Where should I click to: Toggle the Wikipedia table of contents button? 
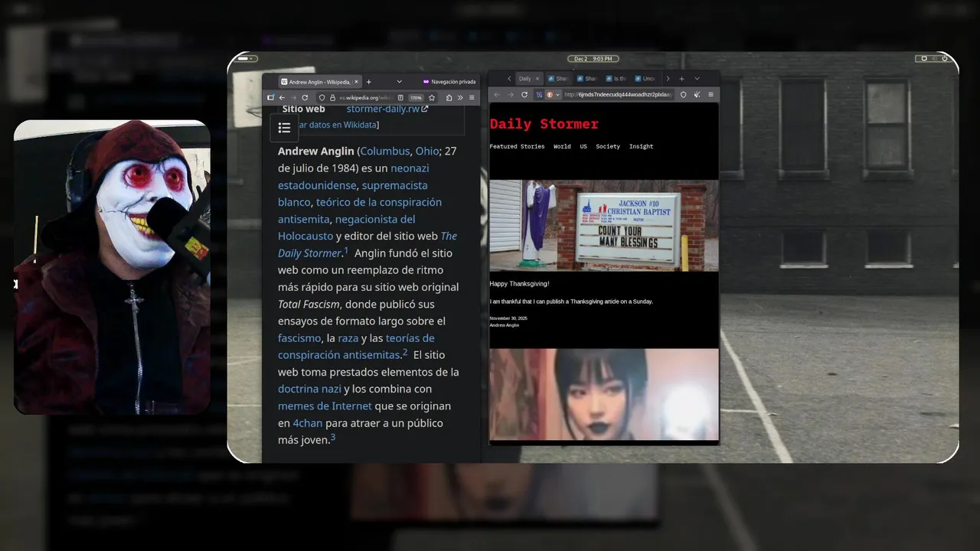point(284,128)
